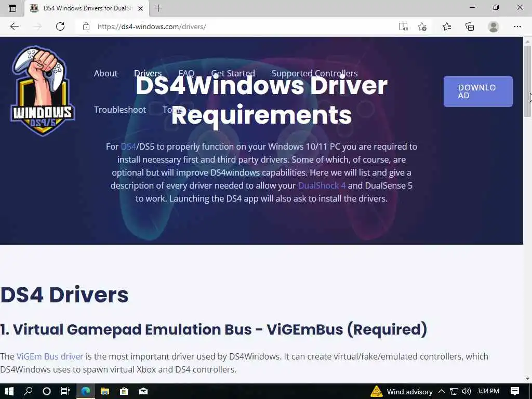Click the Wind advisory weather icon

click(x=376, y=391)
